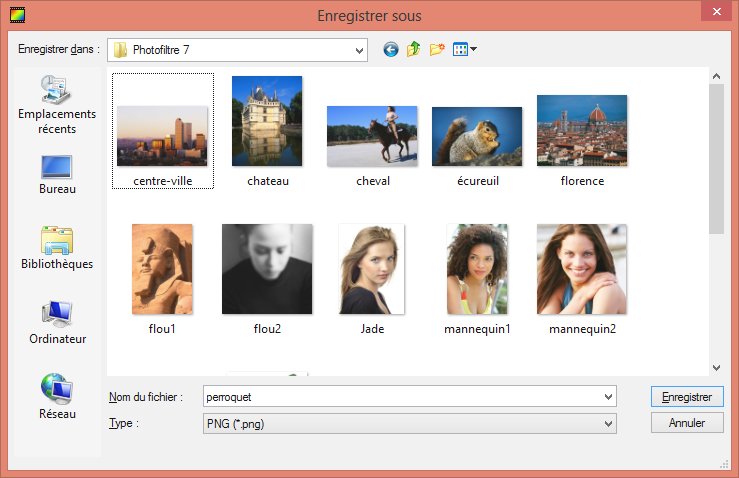Select the Jade portrait thumbnail

(x=371, y=268)
